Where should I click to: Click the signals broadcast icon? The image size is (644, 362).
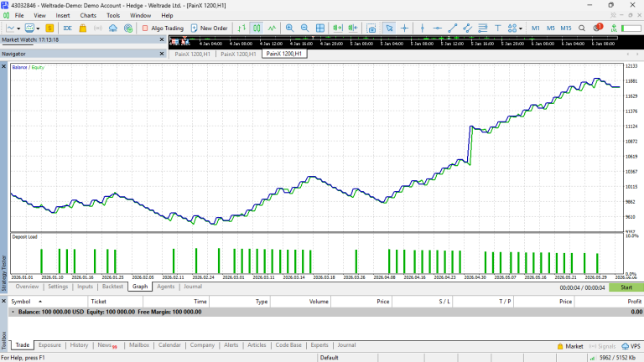[x=98, y=28]
